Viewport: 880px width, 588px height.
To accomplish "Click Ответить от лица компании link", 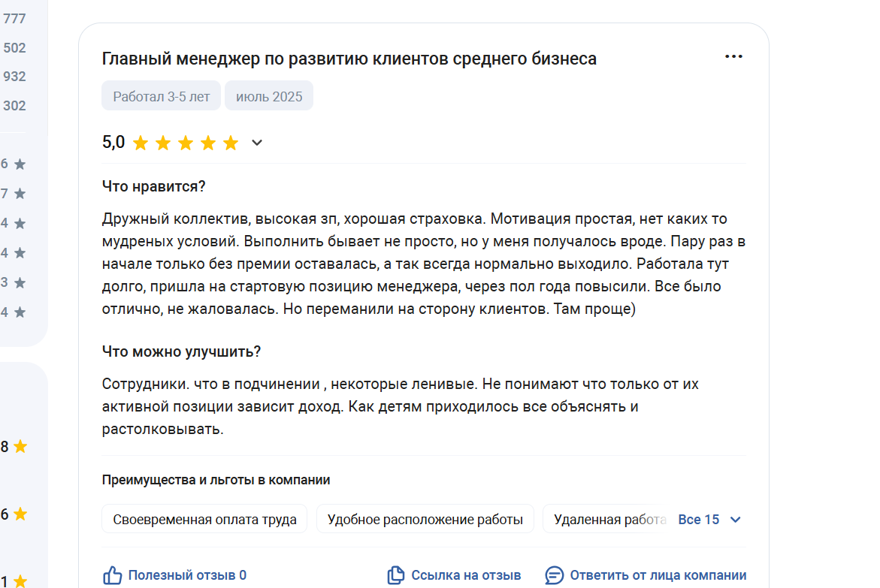I will tap(658, 575).
